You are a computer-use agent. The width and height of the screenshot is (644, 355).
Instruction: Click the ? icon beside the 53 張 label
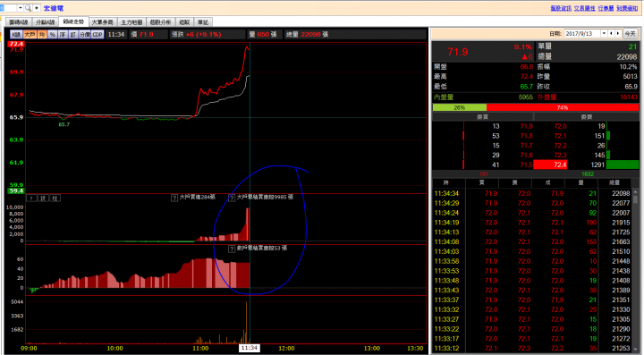coord(232,249)
